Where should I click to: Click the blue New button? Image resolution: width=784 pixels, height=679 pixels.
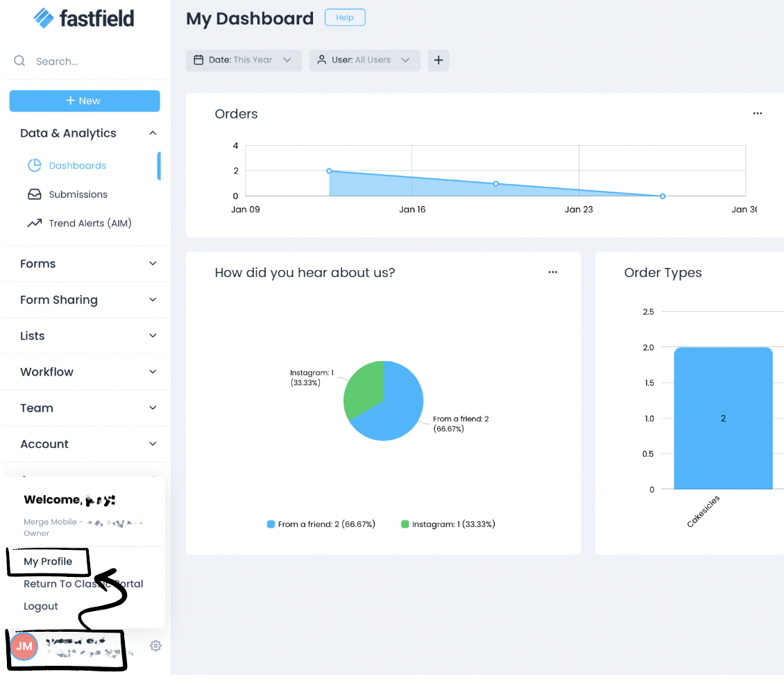84,101
